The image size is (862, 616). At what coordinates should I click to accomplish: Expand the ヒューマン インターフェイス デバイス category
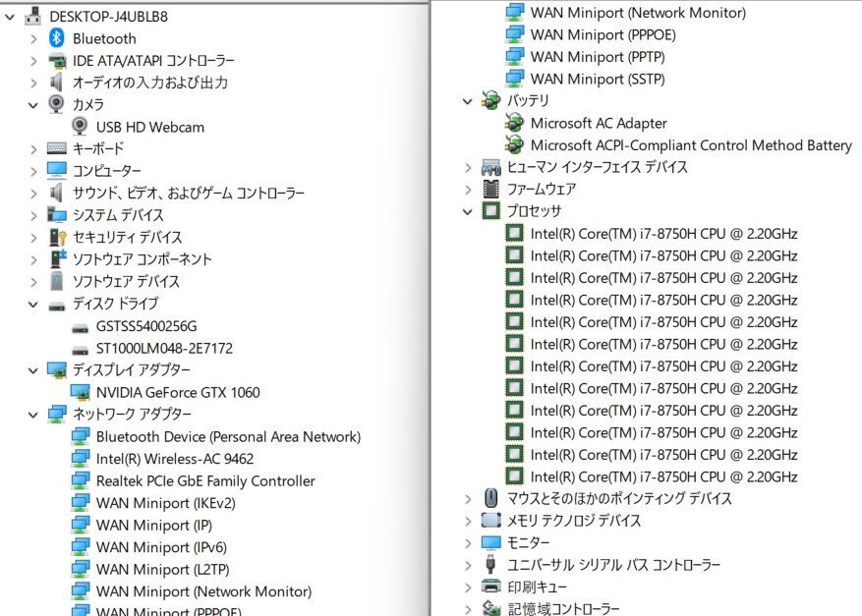[x=468, y=167]
